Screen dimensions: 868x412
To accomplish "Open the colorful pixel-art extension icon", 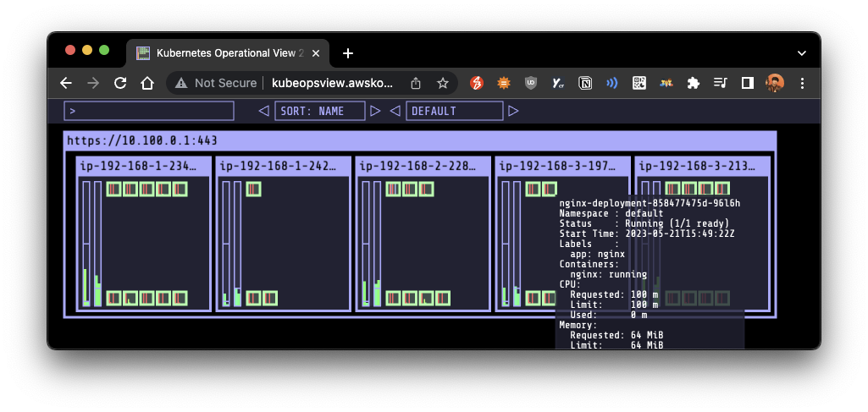I will (666, 83).
